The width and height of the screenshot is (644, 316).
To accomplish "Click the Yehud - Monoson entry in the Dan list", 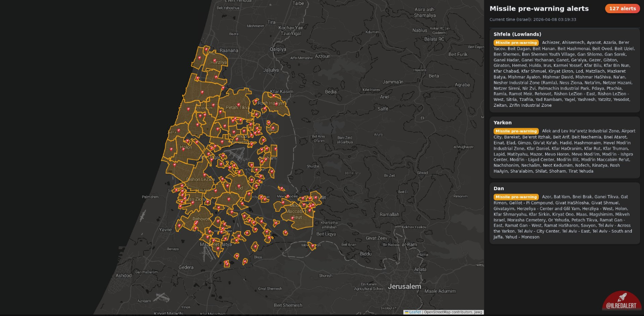I will [522, 237].
